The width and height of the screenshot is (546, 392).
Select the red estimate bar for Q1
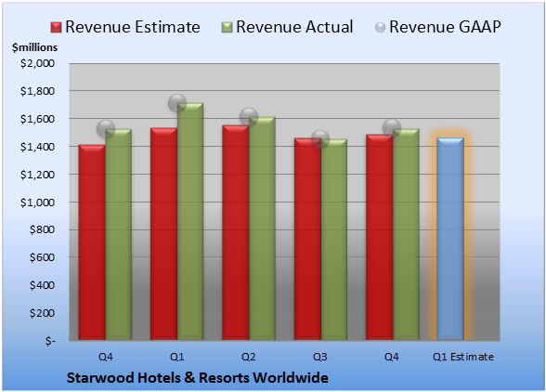(163, 233)
